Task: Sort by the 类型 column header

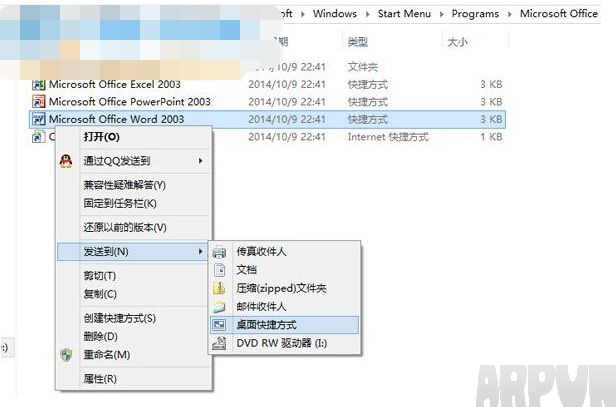Action: (358, 42)
